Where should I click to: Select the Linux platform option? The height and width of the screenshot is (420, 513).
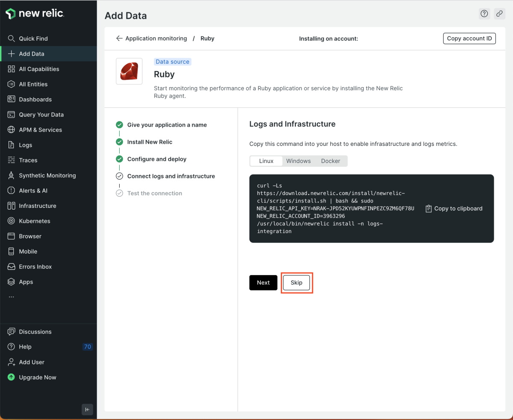266,161
